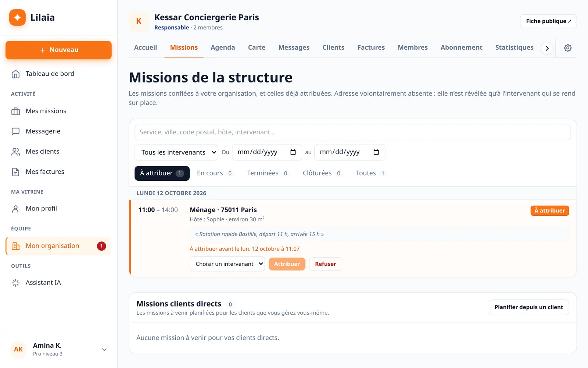Click the Mes missions briefcase icon
The image size is (588, 368).
tap(15, 111)
